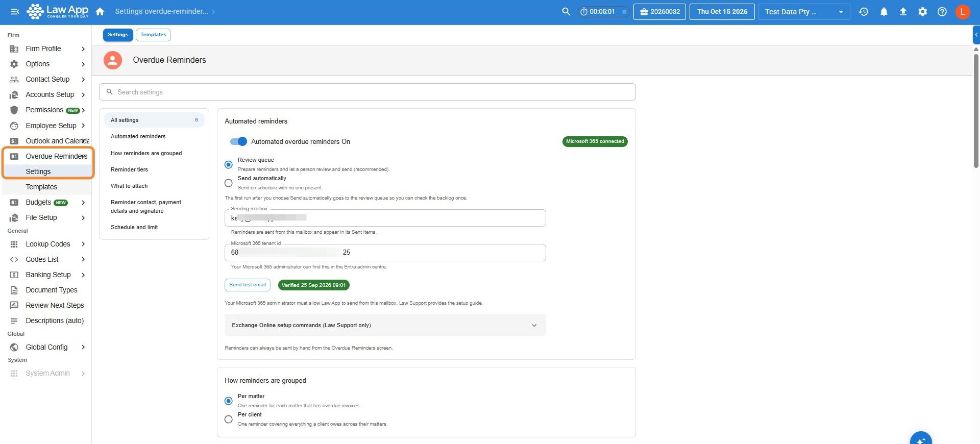Stop the running timer

(624, 12)
